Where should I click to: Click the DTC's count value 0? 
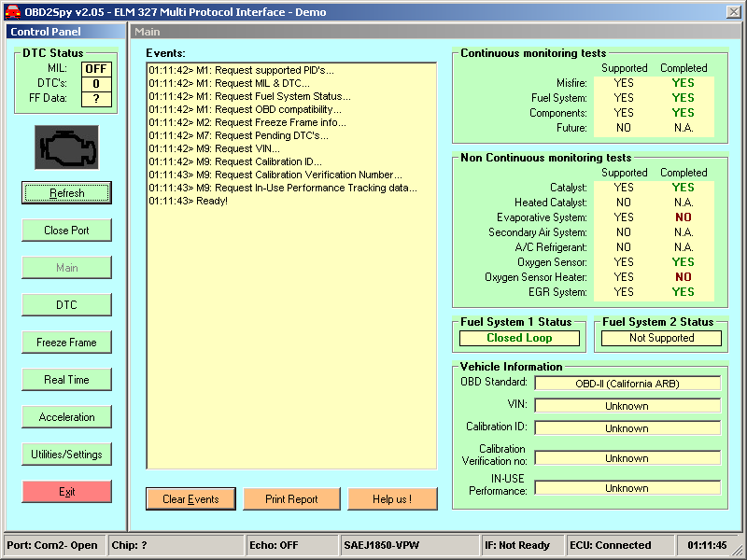[96, 84]
